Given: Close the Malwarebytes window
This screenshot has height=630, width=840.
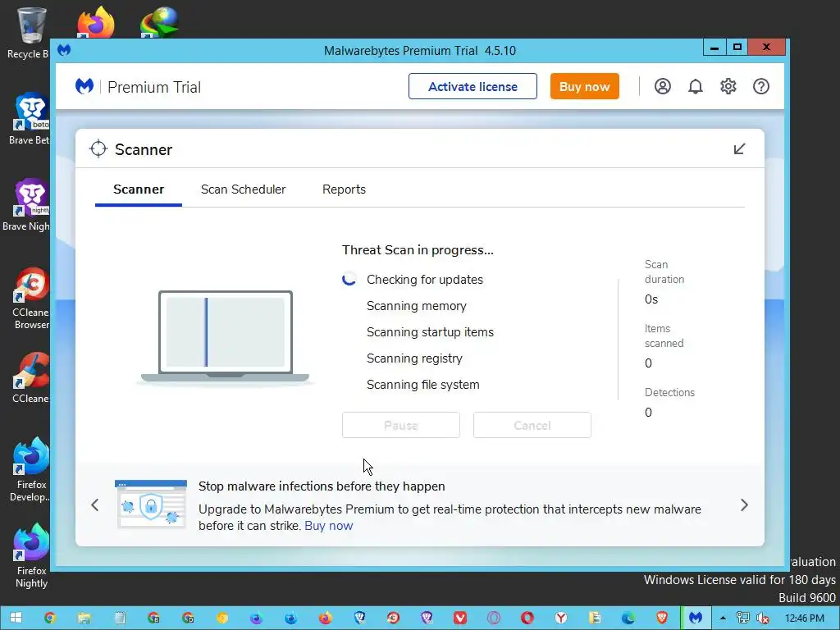Looking at the screenshot, I should click(x=767, y=48).
